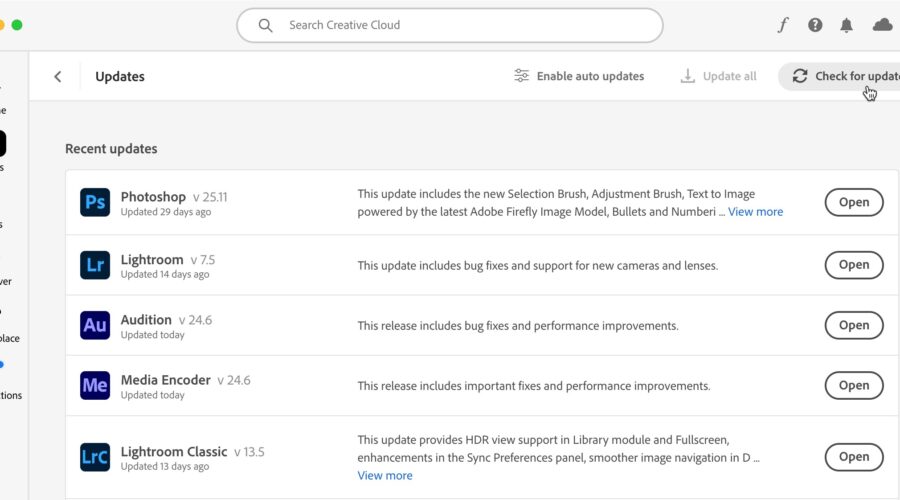Image resolution: width=900 pixels, height=500 pixels.
Task: Open Photoshop from its row
Action: pyautogui.click(x=854, y=202)
